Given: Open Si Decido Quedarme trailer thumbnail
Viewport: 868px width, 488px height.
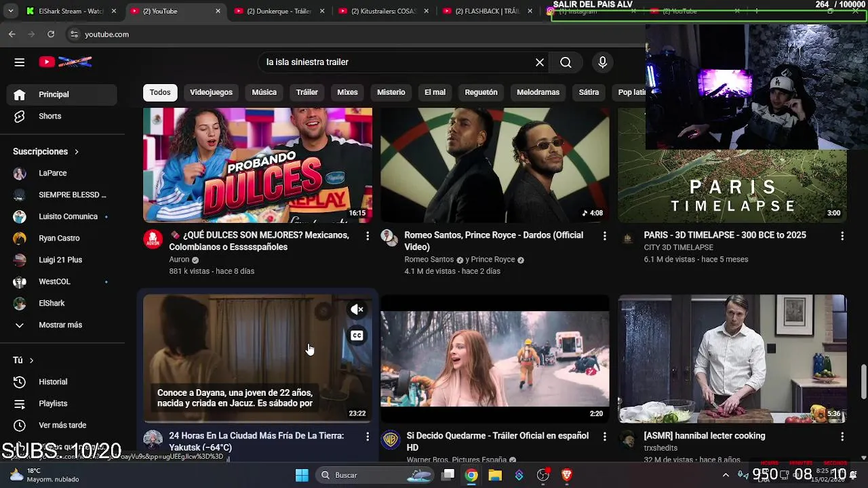Looking at the screenshot, I should tap(495, 359).
